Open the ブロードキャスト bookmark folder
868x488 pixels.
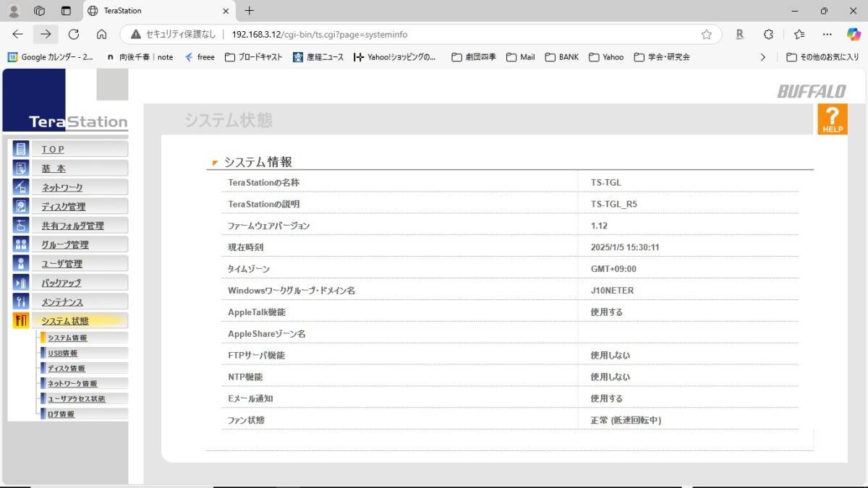click(253, 56)
